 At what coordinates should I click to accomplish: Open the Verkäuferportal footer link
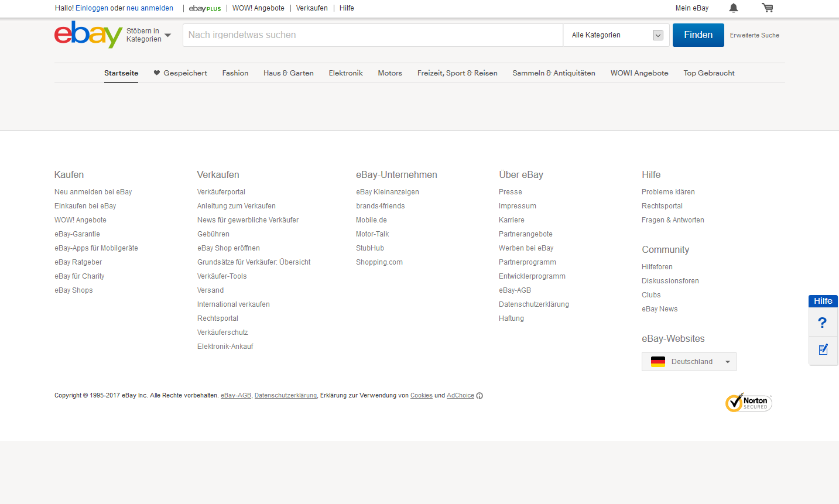pos(221,192)
